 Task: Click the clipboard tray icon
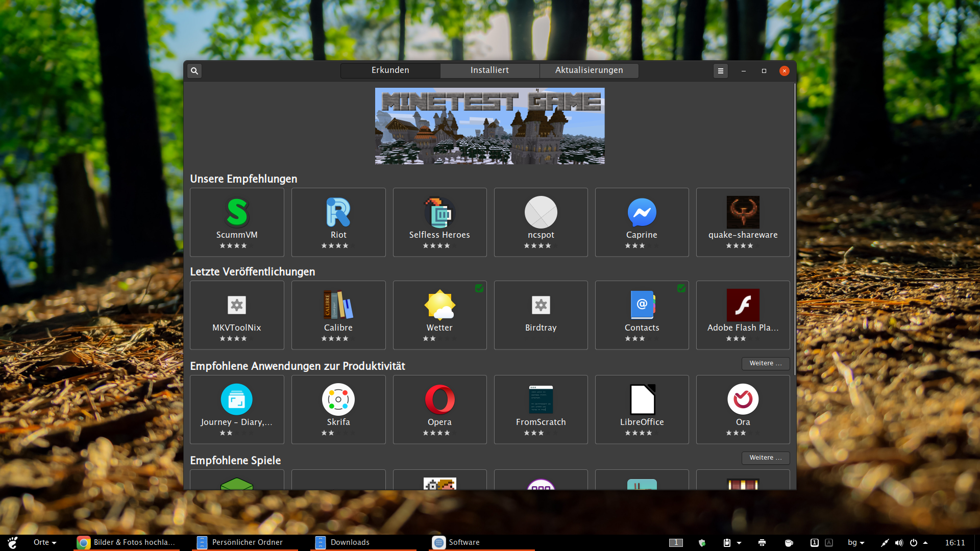727,543
